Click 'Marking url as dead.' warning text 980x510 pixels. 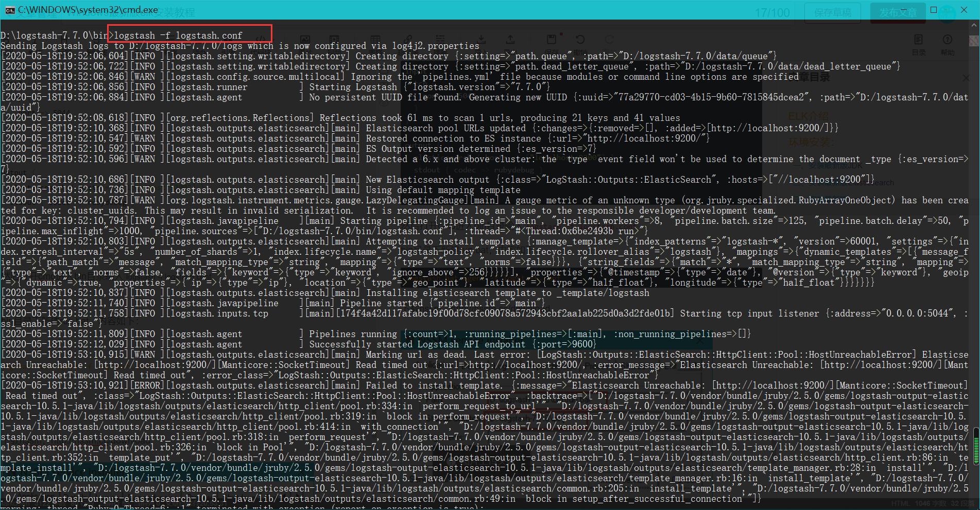[x=416, y=355]
